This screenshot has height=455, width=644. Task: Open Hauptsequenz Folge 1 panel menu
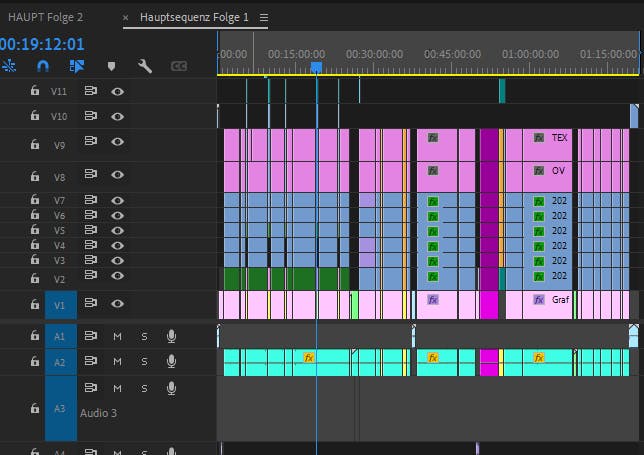click(x=264, y=18)
